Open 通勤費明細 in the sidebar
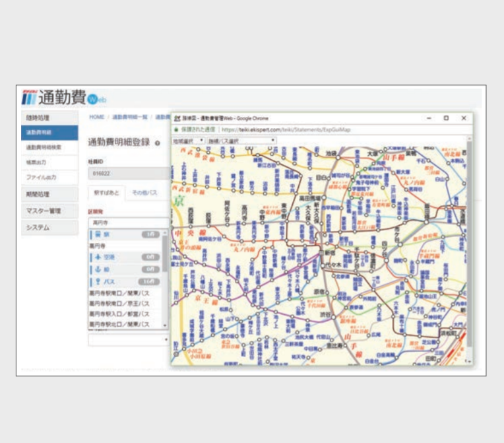Screen dimensions: 504x443 coord(50,133)
